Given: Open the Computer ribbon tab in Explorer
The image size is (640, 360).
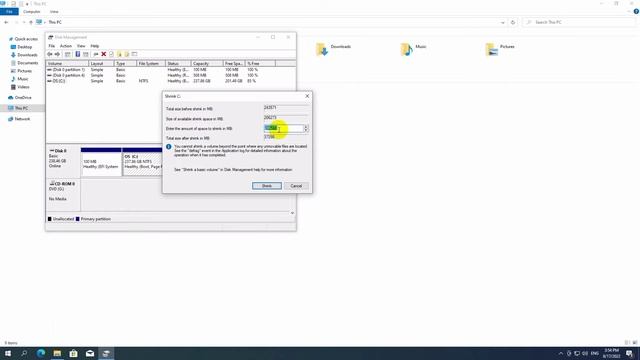Looking at the screenshot, I should pos(31,11).
